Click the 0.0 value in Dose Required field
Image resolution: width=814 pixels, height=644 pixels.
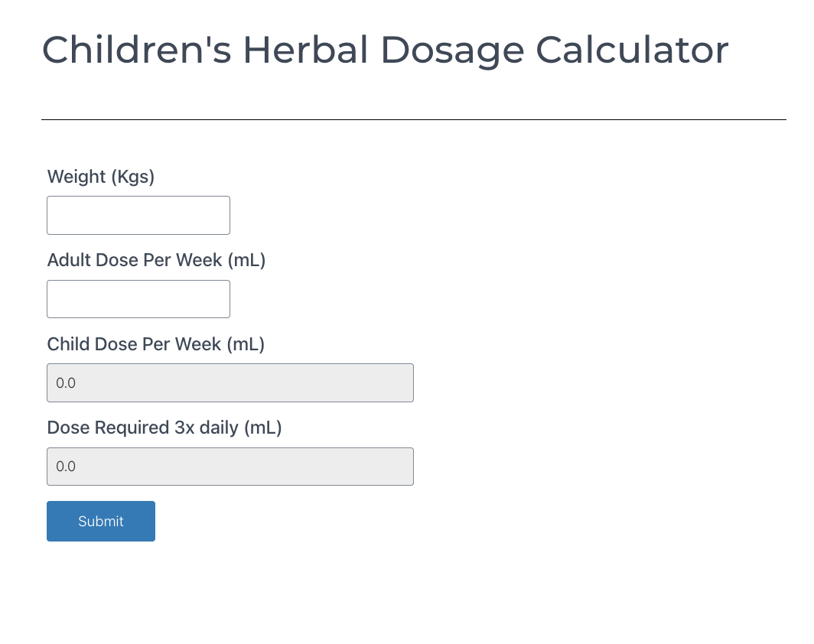pos(67,467)
